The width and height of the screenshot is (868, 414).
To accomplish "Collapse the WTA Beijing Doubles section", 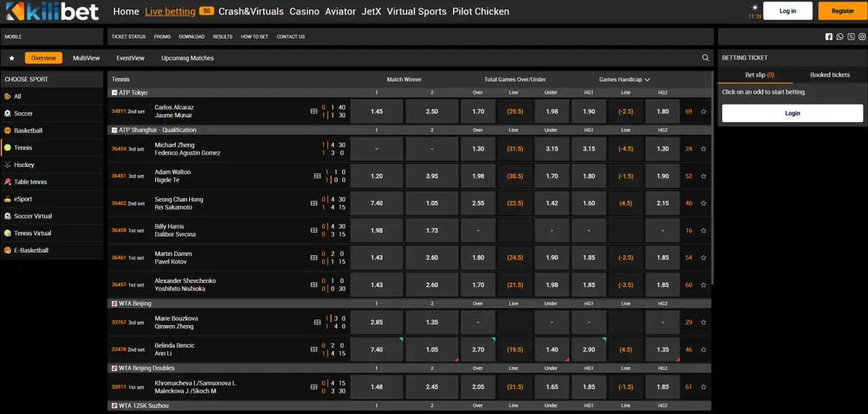I will pos(410,368).
